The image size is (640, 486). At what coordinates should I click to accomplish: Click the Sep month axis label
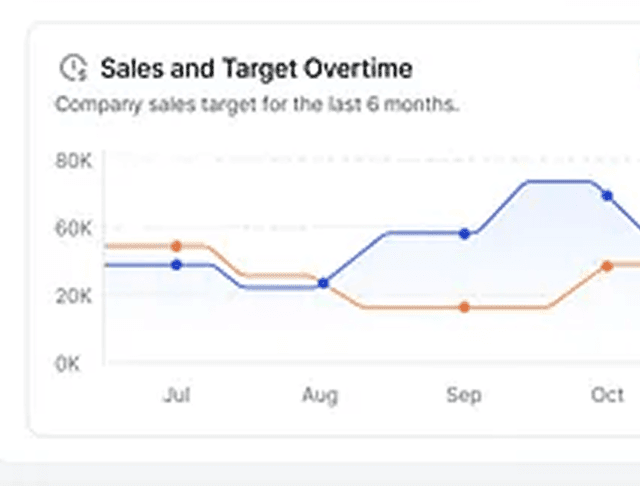(x=464, y=395)
